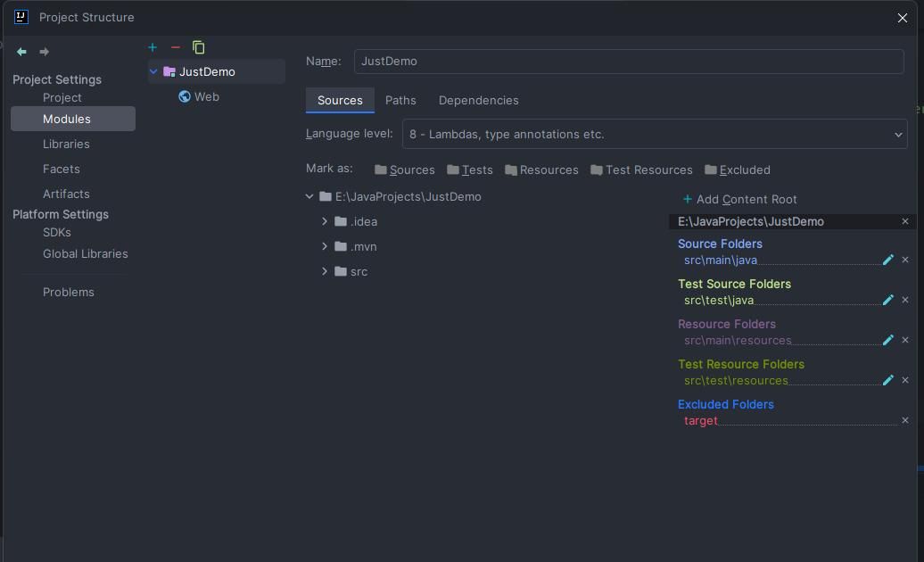The height and width of the screenshot is (562, 924).
Task: Mark folder as Tests
Action: (470, 169)
